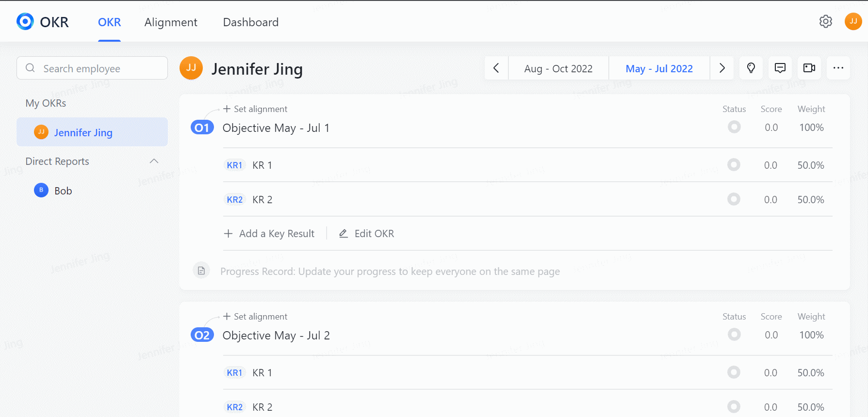Image resolution: width=868 pixels, height=417 pixels.
Task: Open settings gear icon
Action: tap(825, 21)
